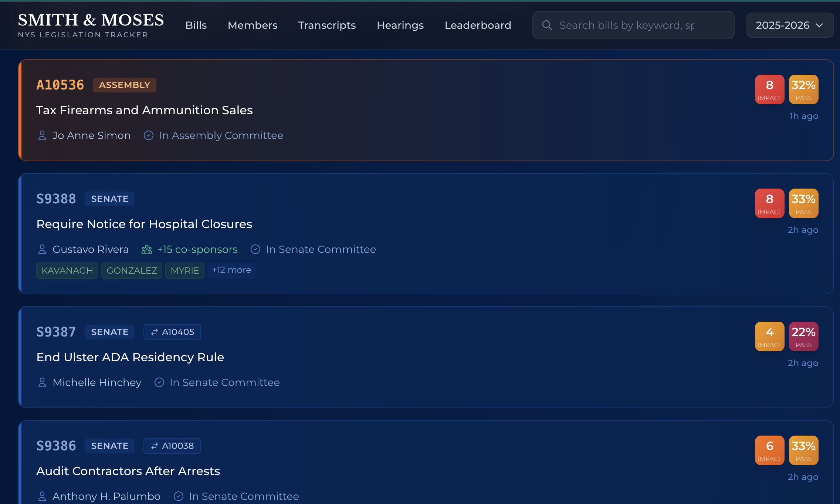Image resolution: width=840 pixels, height=504 pixels.
Task: Open the Hearings menu item
Action: tap(400, 25)
